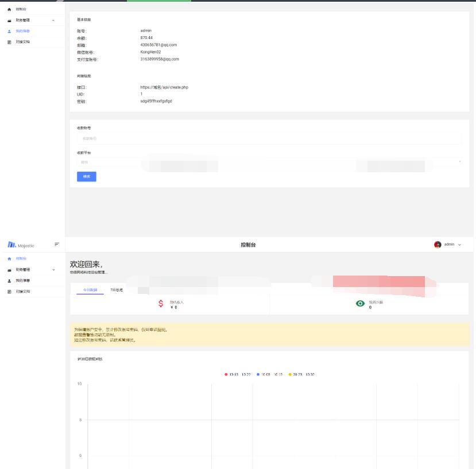This screenshot has height=469, width=476.
Task: Open the admin user dropdown arrow
Action: 459,245
